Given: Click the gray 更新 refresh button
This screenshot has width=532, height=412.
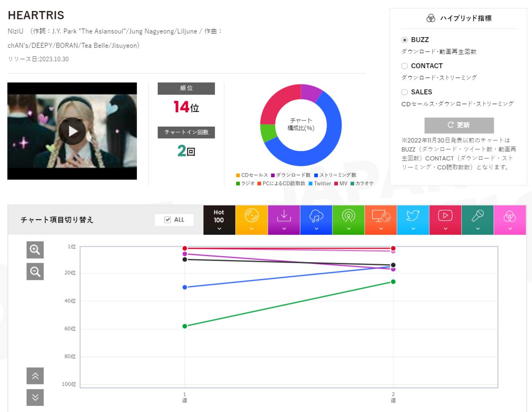Looking at the screenshot, I should (x=459, y=125).
